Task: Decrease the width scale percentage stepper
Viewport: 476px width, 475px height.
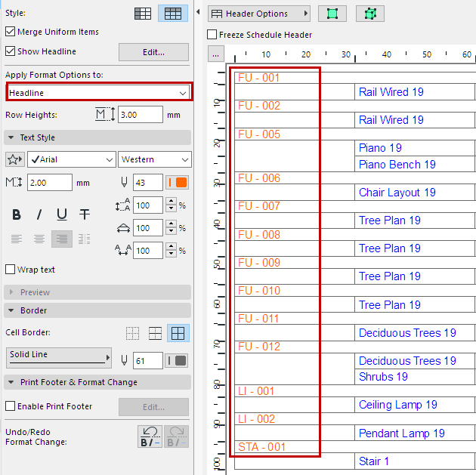Action: click(x=172, y=231)
